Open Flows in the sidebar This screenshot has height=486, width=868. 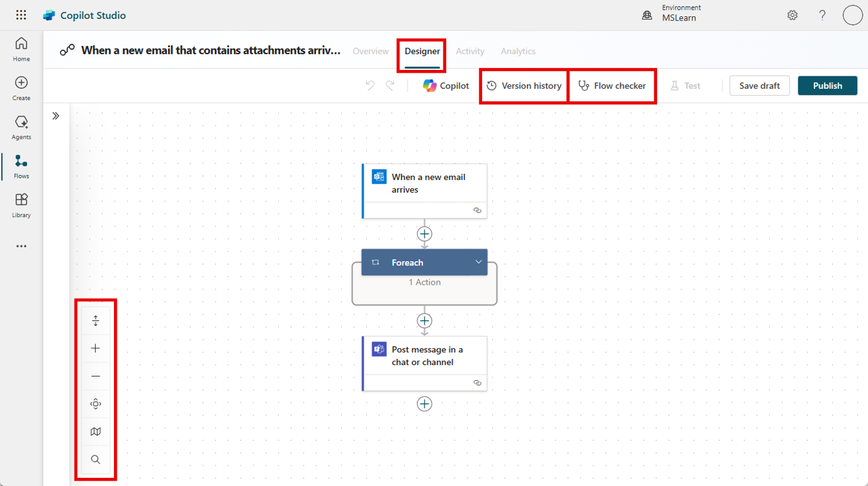(x=21, y=166)
